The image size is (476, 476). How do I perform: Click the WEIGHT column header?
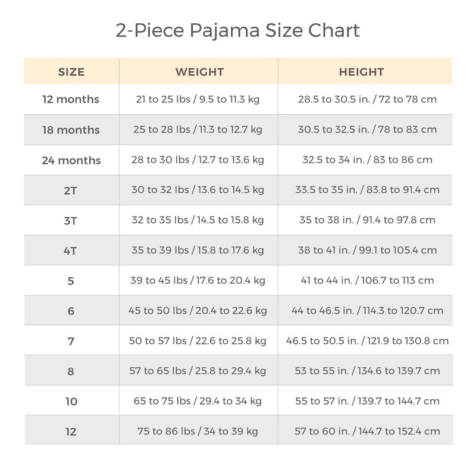pos(199,73)
